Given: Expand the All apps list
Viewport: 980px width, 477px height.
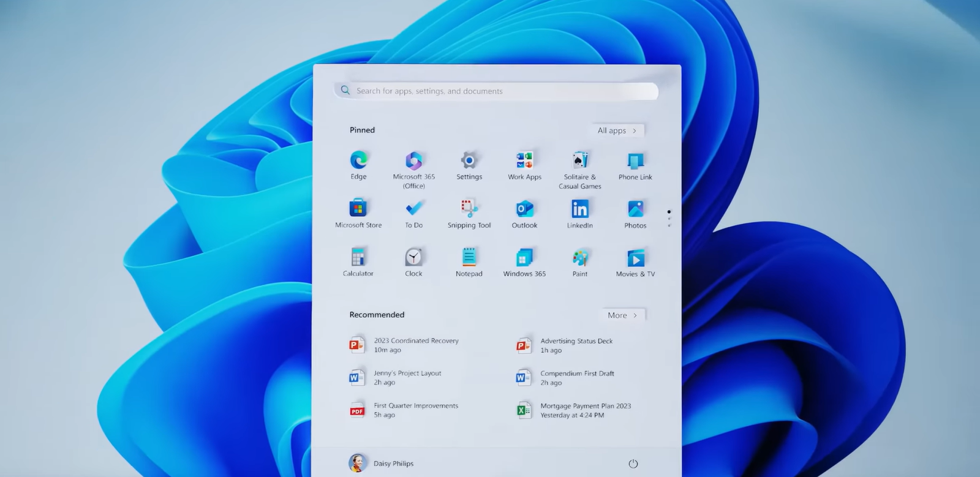Looking at the screenshot, I should (x=617, y=130).
